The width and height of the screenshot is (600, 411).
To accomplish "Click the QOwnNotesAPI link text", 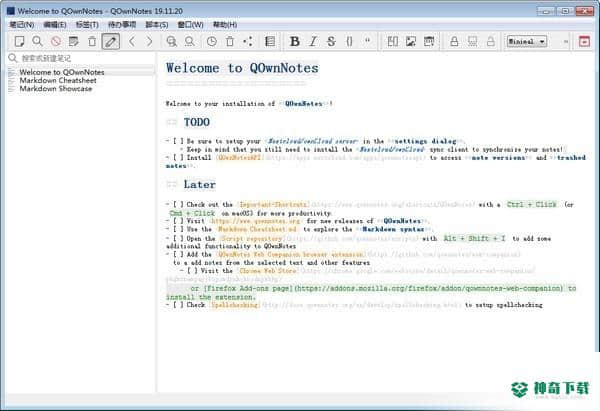I will 239,158.
